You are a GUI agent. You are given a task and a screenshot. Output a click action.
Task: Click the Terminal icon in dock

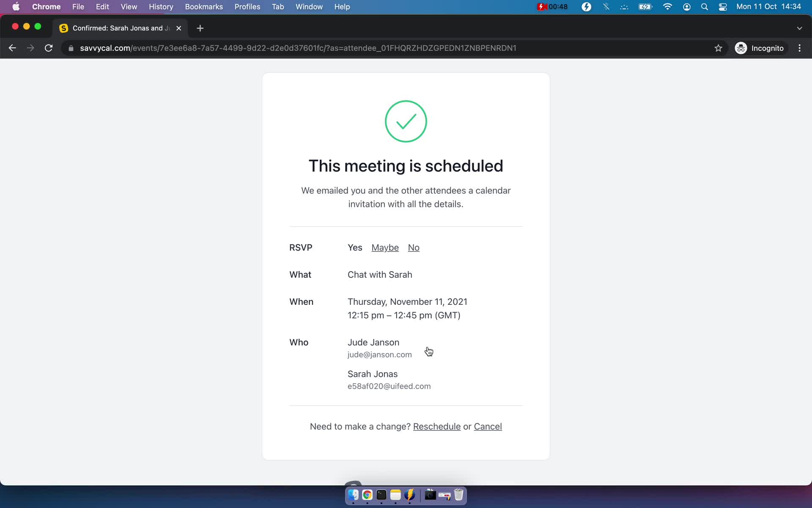click(381, 495)
